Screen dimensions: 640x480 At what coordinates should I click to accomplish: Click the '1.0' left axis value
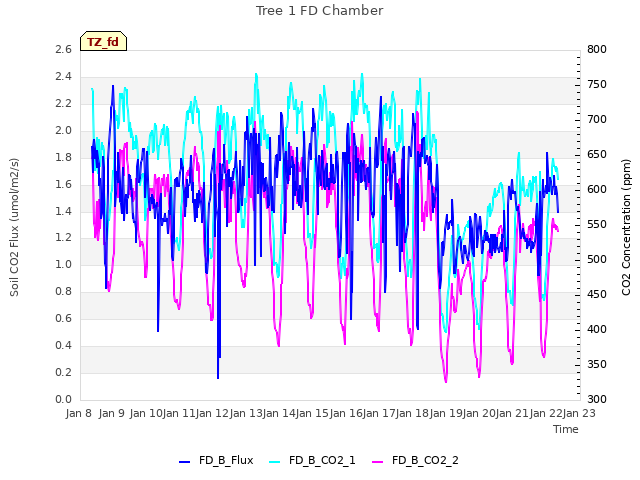(x=63, y=264)
